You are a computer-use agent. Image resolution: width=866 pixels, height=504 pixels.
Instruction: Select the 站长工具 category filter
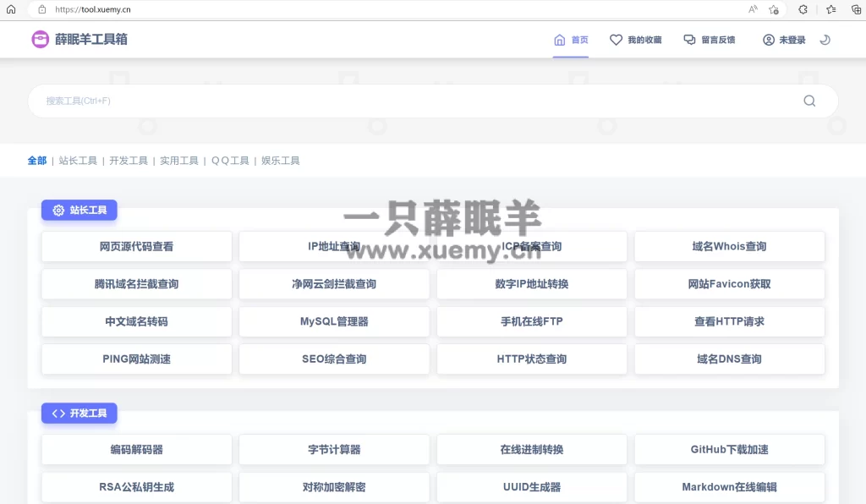78,161
